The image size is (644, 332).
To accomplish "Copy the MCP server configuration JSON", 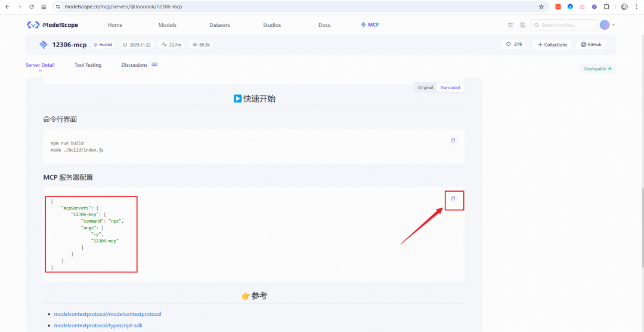I will (x=453, y=198).
